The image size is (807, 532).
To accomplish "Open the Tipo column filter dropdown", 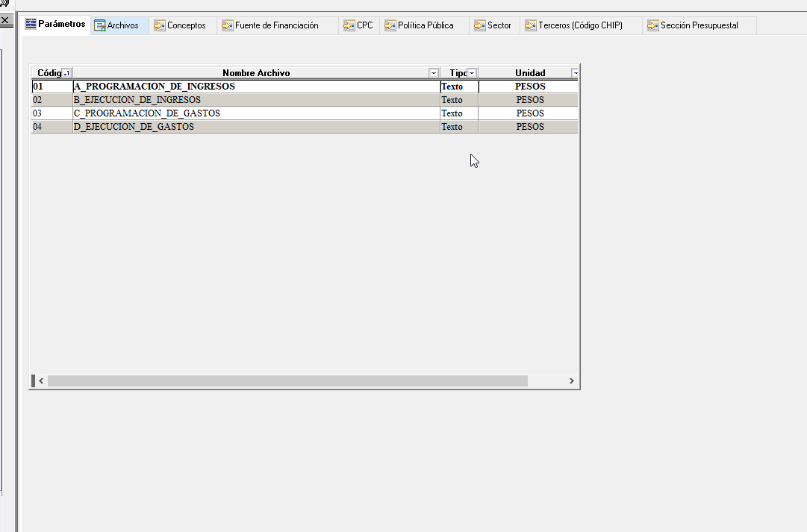I will (x=472, y=73).
